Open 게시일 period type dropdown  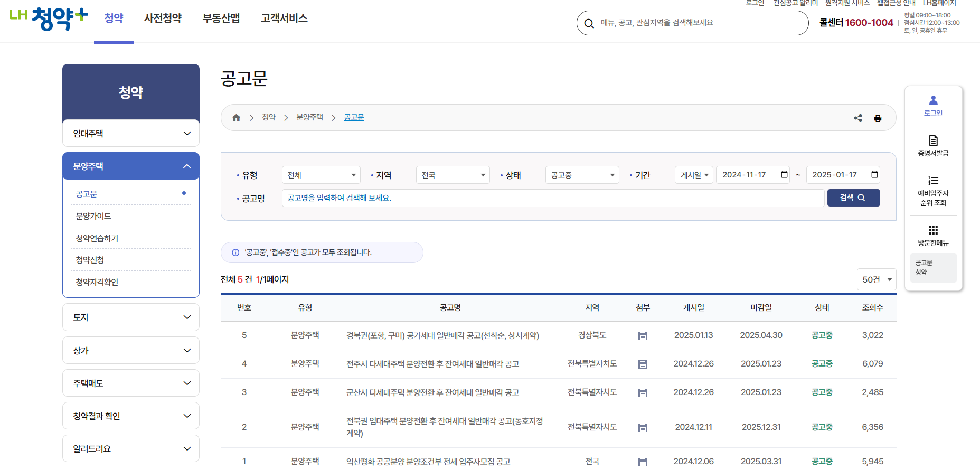click(694, 175)
